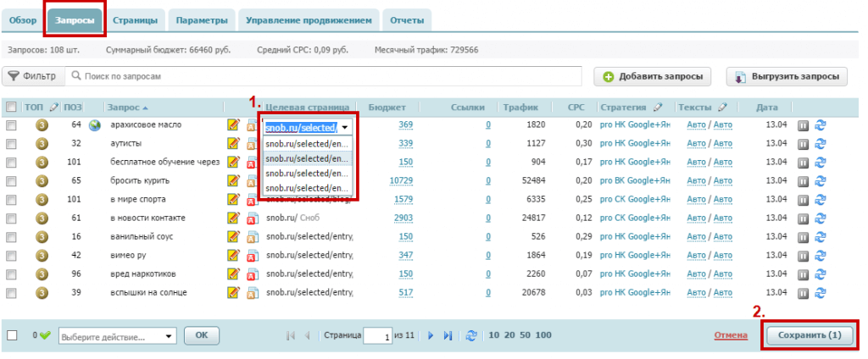Viewport: 868px width, 359px height.
Task: Select the 'вспышки на солнце' row checkbox
Action: pos(11,293)
